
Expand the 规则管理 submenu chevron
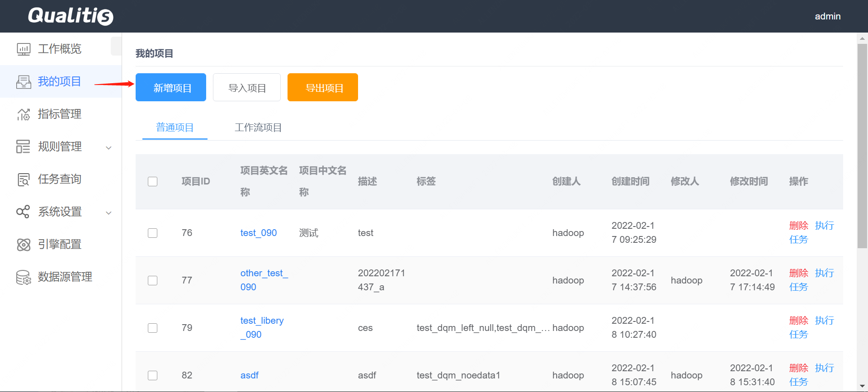pyautogui.click(x=108, y=148)
